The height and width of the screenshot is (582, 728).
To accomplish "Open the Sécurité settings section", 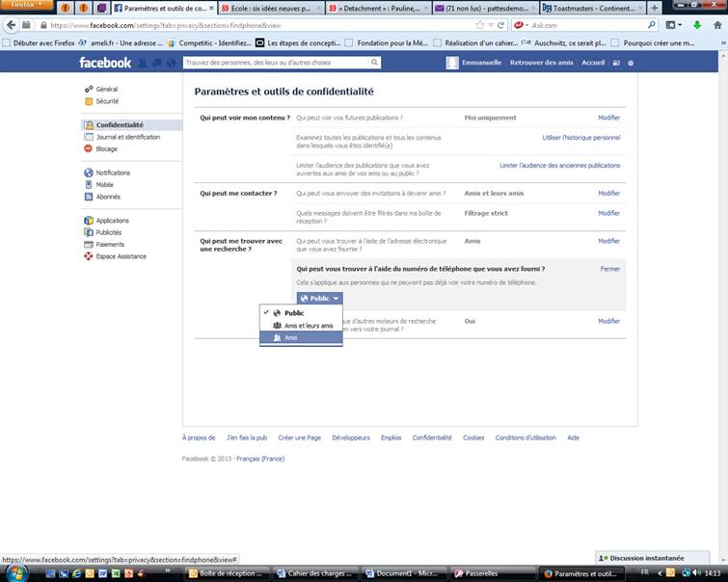I will [107, 101].
